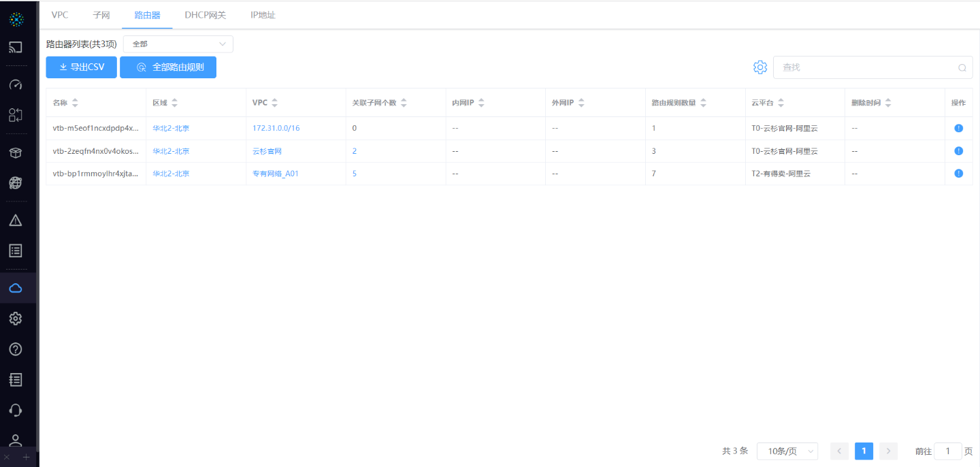Open the 10条/页 page size dropdown

click(787, 451)
